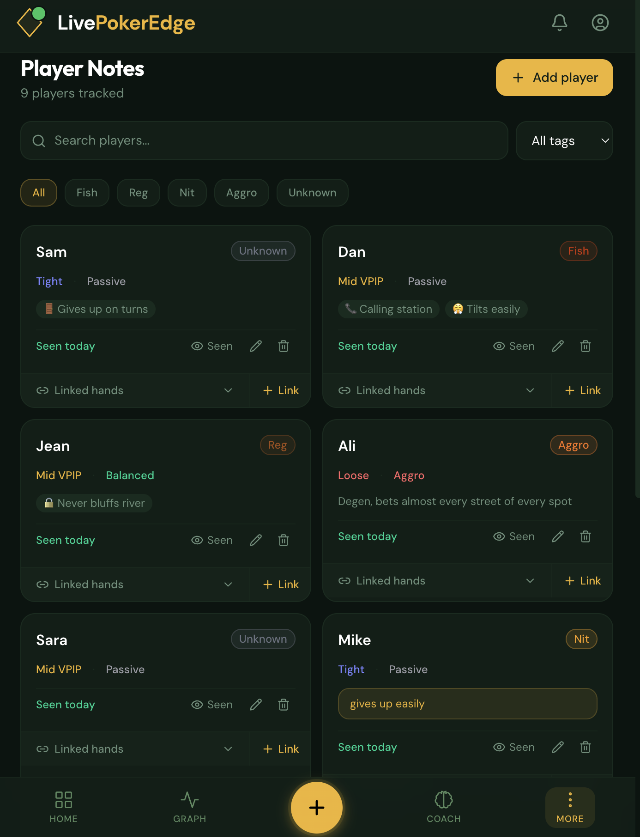
Task: Expand Dan's Linked hands
Action: (437, 390)
